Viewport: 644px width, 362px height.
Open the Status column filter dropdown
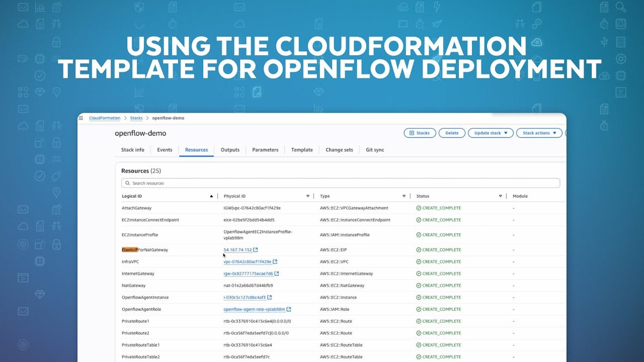pos(500,196)
